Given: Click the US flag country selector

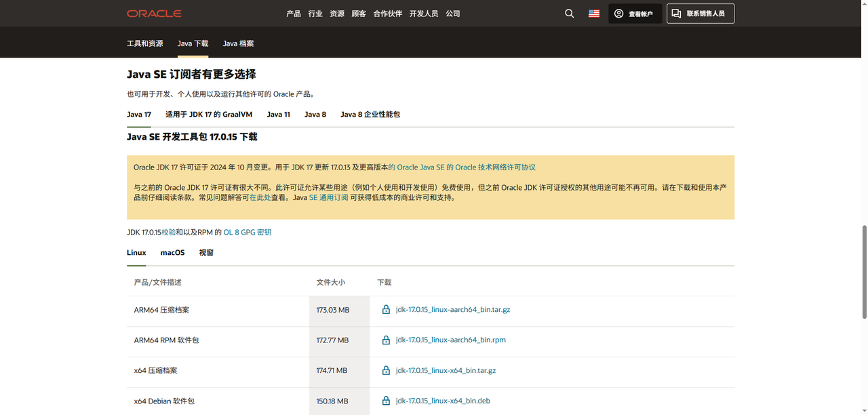Looking at the screenshot, I should [594, 14].
